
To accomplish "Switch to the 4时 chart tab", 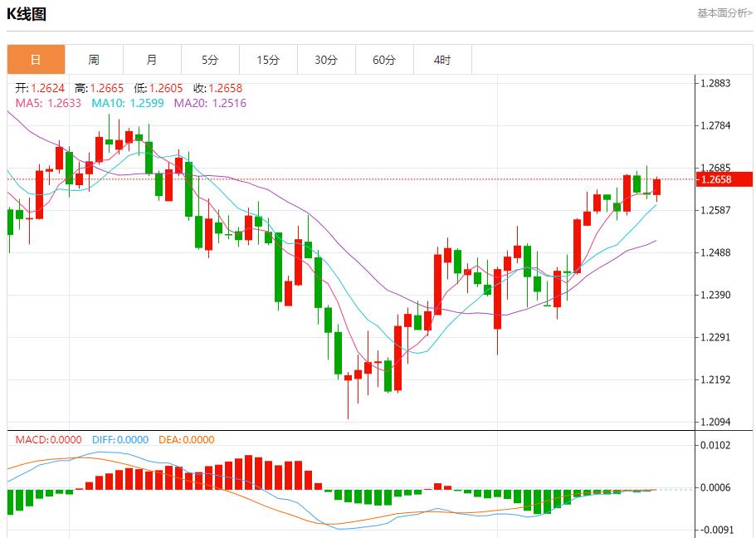I will (442, 60).
